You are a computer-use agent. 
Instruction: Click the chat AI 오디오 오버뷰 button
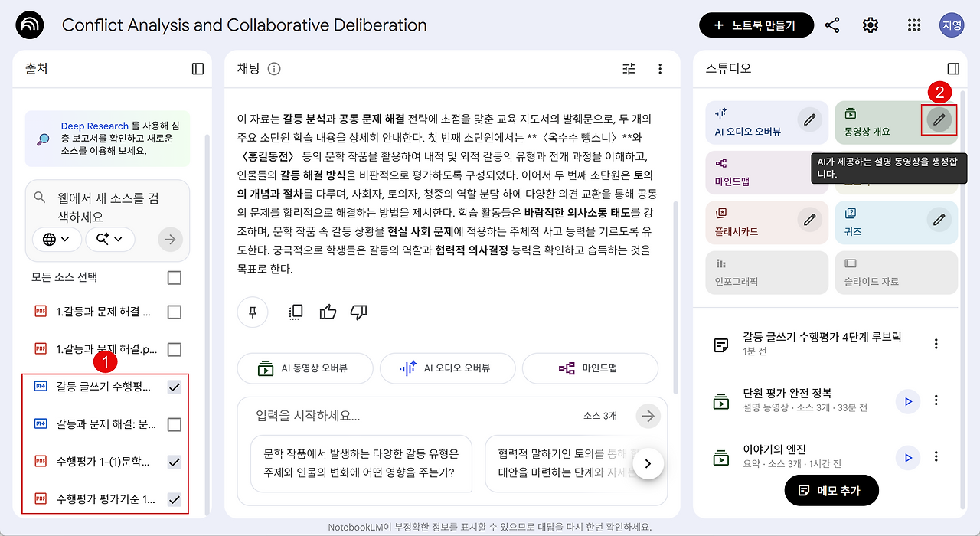pos(447,368)
